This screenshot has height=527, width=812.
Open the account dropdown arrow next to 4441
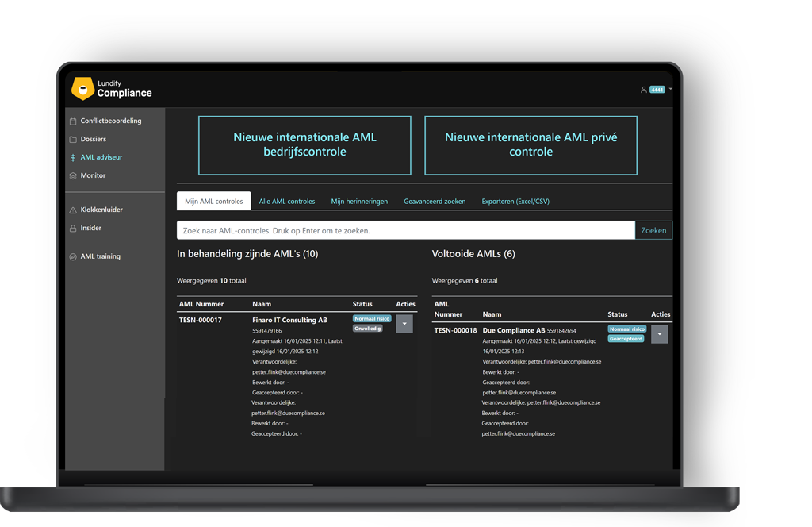pyautogui.click(x=668, y=89)
